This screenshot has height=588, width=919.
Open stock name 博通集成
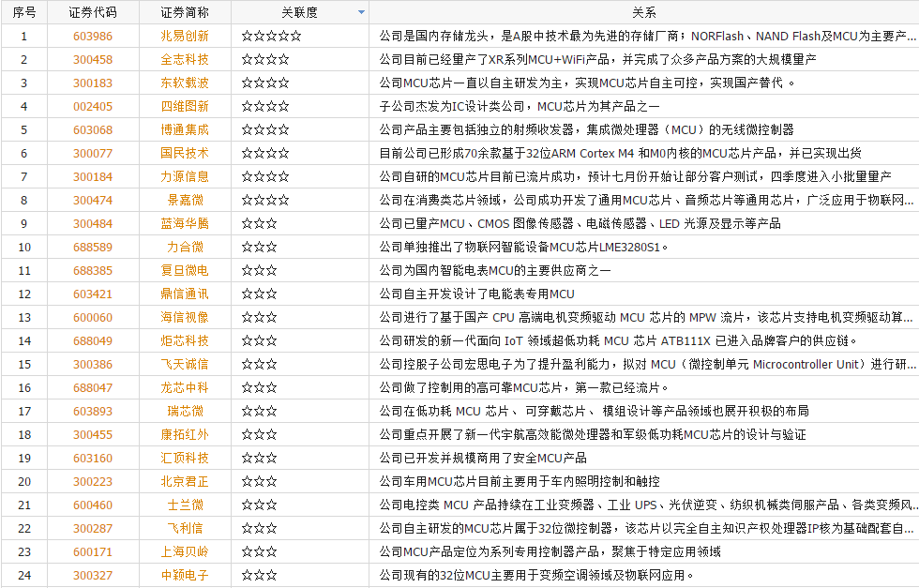tap(185, 129)
